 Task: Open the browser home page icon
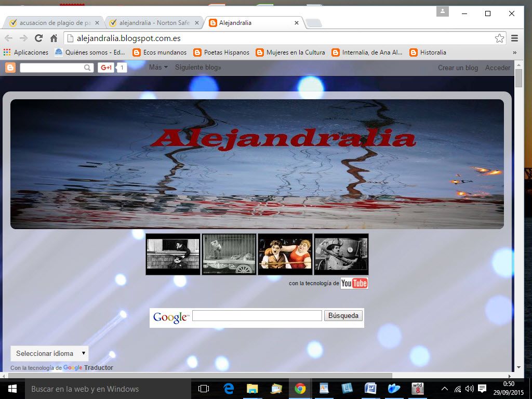pyautogui.click(x=54, y=38)
